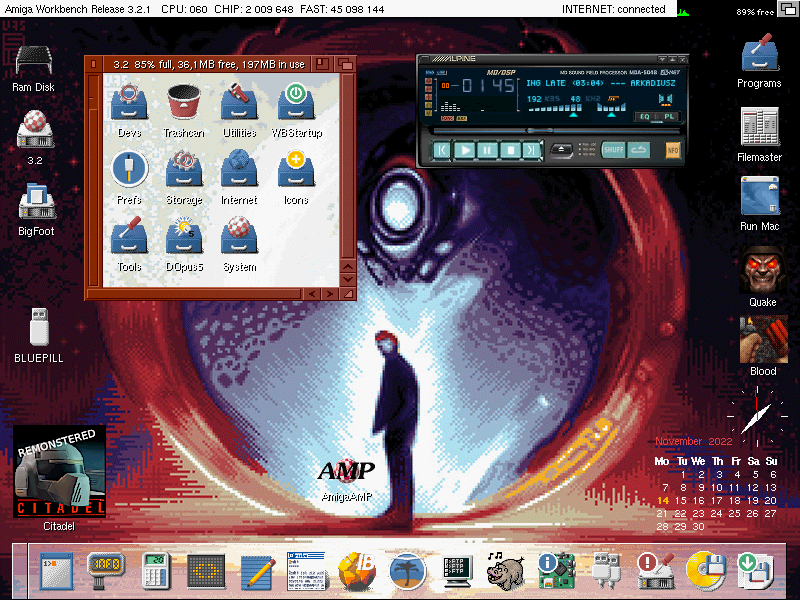The width and height of the screenshot is (800, 600).
Task: Click the analog clock widget
Action: coord(758,416)
